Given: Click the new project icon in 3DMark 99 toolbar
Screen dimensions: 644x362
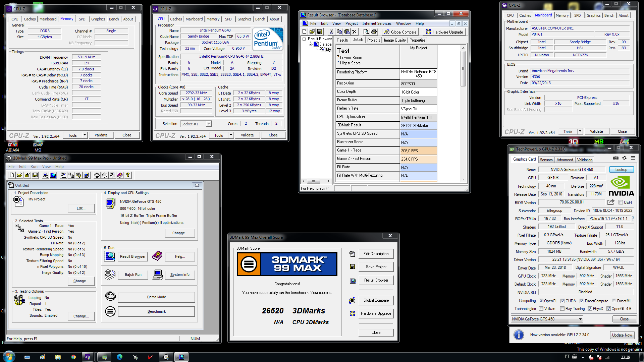Looking at the screenshot, I should 12,175.
